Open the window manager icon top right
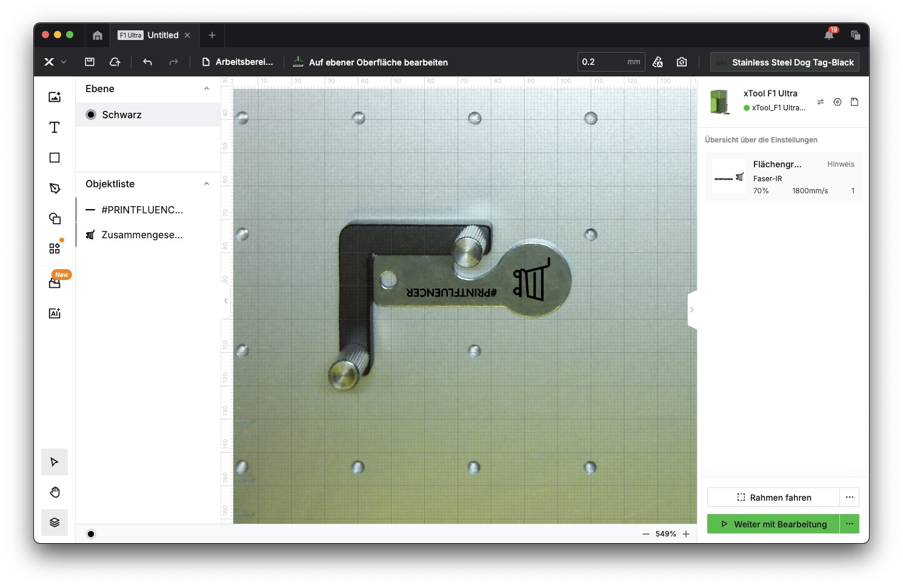The image size is (903, 588). pos(855,35)
